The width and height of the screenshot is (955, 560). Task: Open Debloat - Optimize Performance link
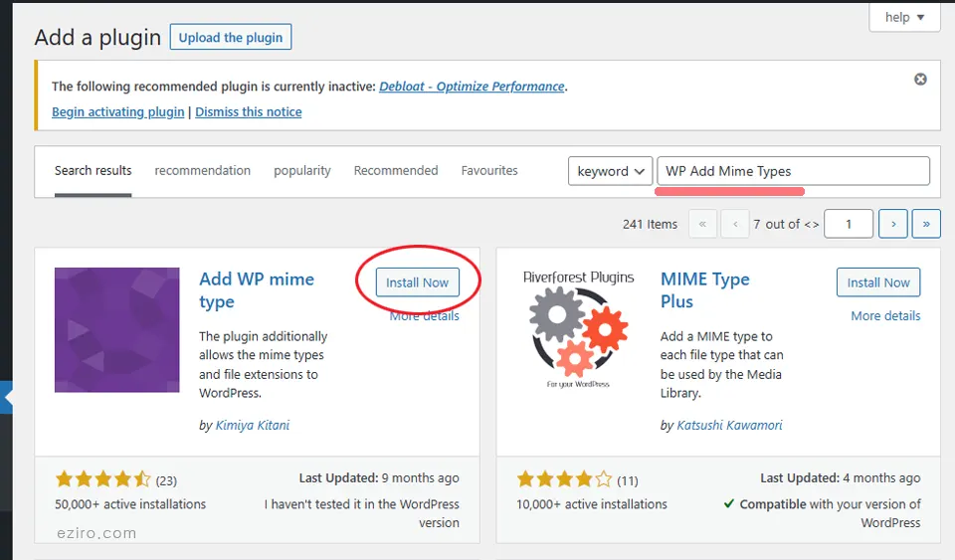472,87
